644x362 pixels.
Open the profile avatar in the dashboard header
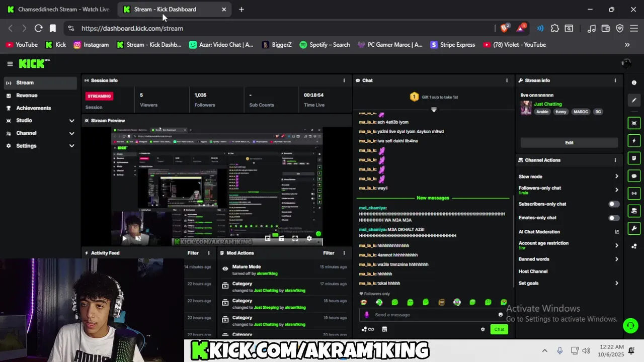coord(626,63)
